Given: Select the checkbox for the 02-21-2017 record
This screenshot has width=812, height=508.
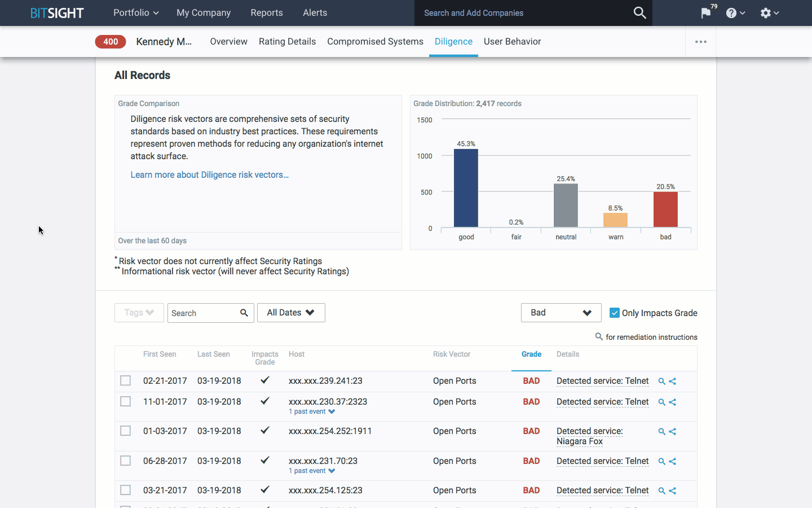Looking at the screenshot, I should [x=126, y=381].
